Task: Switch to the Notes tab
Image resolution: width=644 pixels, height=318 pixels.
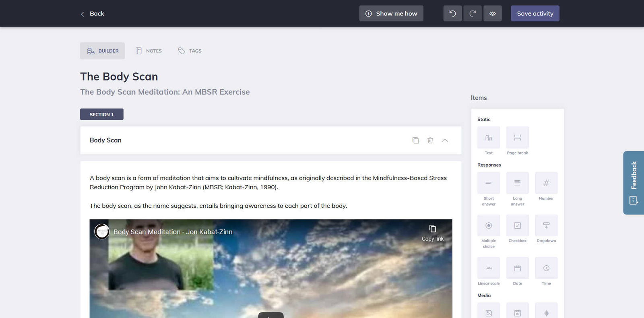Action: tap(149, 51)
